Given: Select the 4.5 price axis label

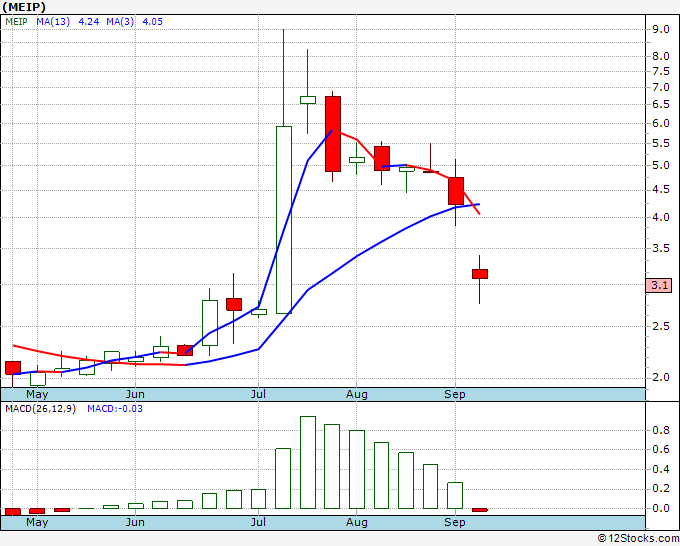Looking at the screenshot, I should click(661, 190).
